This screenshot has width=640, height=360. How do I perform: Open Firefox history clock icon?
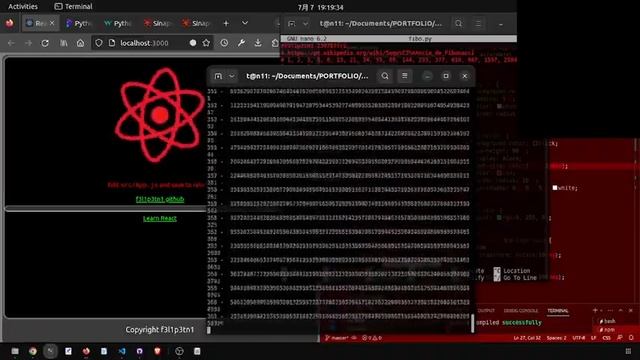(x=224, y=43)
